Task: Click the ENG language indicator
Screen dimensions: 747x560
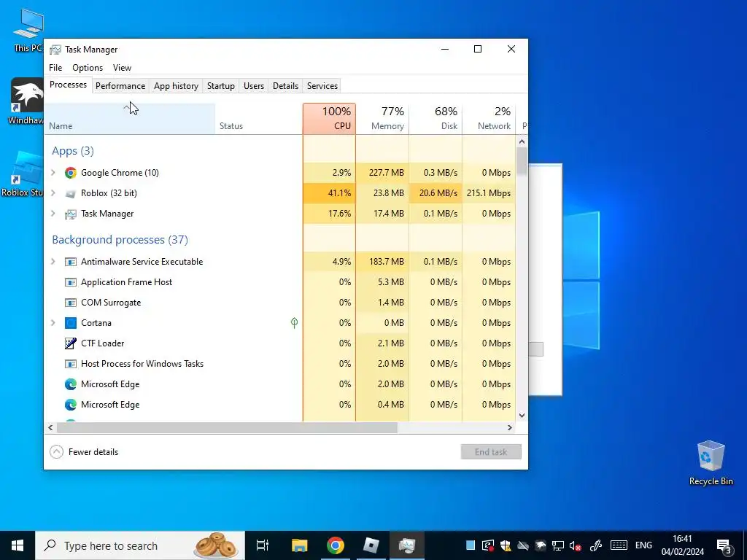Action: click(x=643, y=545)
